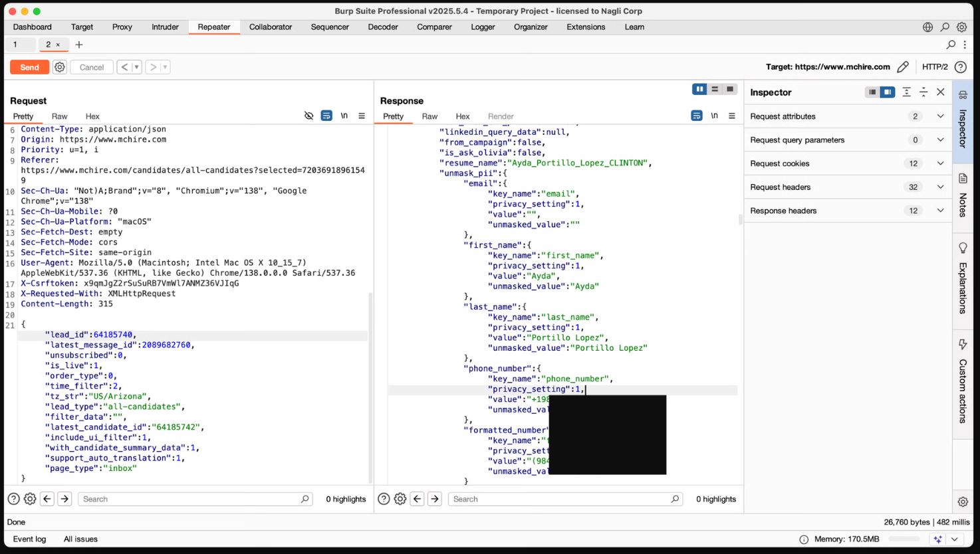Toggle hide non-printable characters in Request

pyautogui.click(x=308, y=116)
